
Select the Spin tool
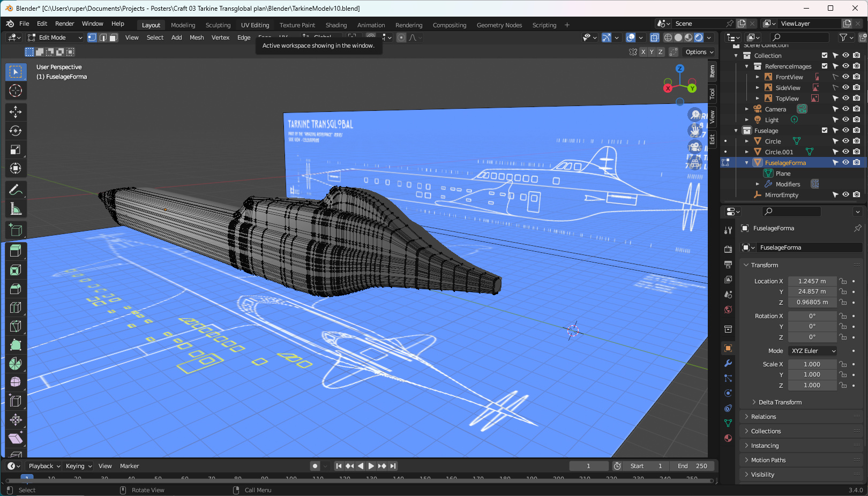tap(16, 364)
